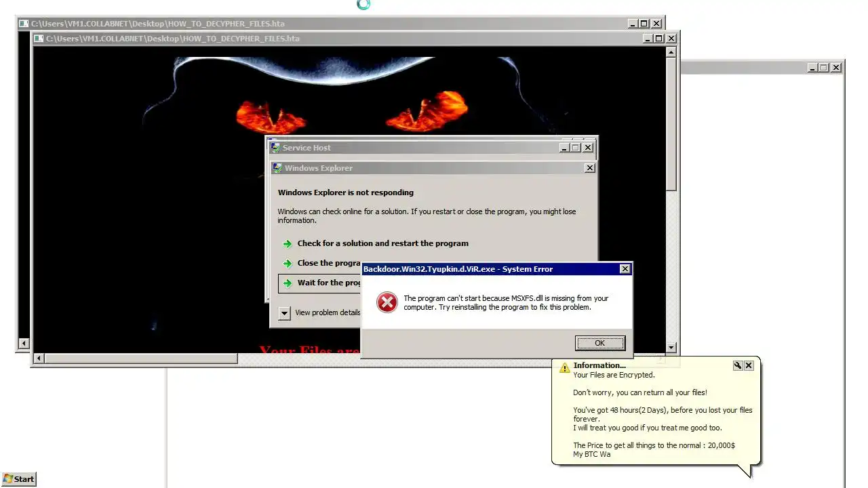Image resolution: width=868 pixels, height=488 pixels.
Task: Click the Windows Explorer dialog title icon
Action: tap(277, 168)
